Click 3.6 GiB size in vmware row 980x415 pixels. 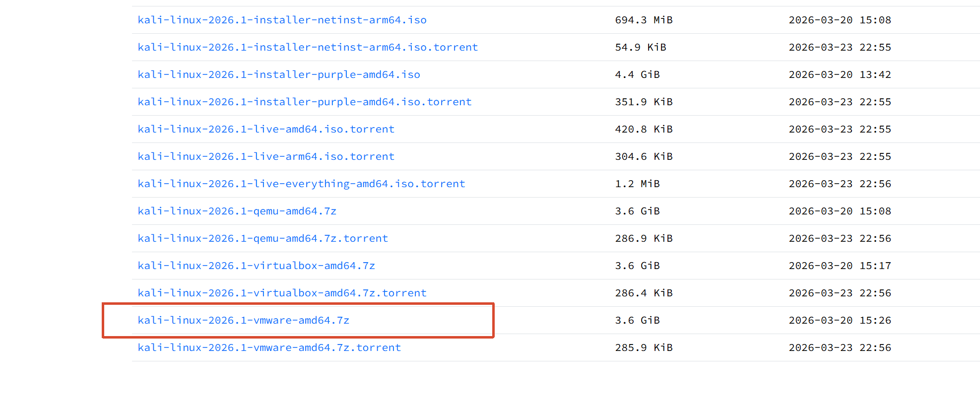point(637,320)
